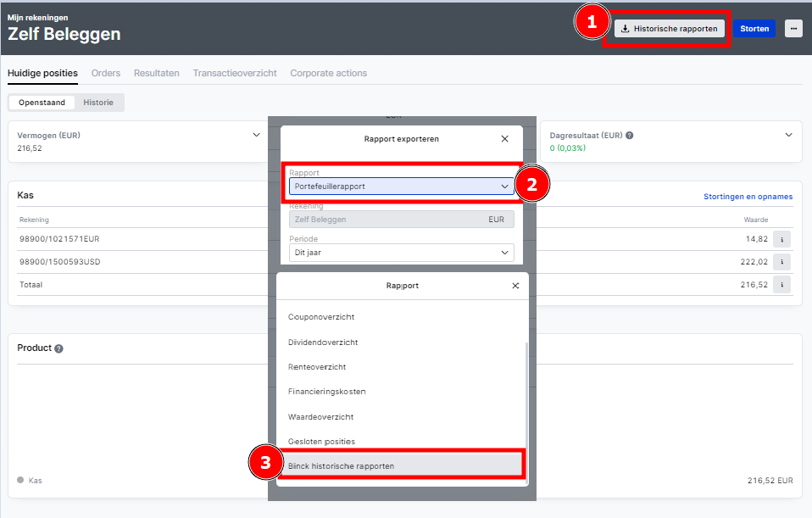Open the Portefeuillerapport report dropdown
The image size is (812, 518).
[x=401, y=187]
